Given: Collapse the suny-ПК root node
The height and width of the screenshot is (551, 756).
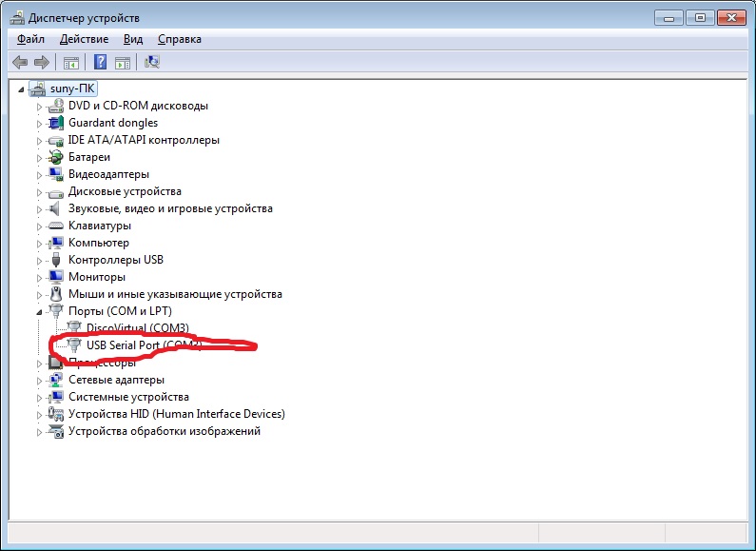Looking at the screenshot, I should point(22,89).
